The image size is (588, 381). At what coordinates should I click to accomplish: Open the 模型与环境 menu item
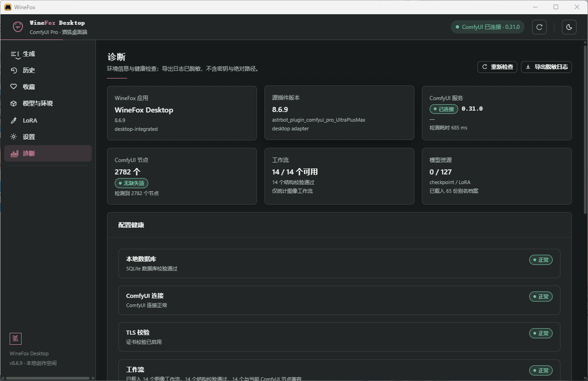coord(48,103)
